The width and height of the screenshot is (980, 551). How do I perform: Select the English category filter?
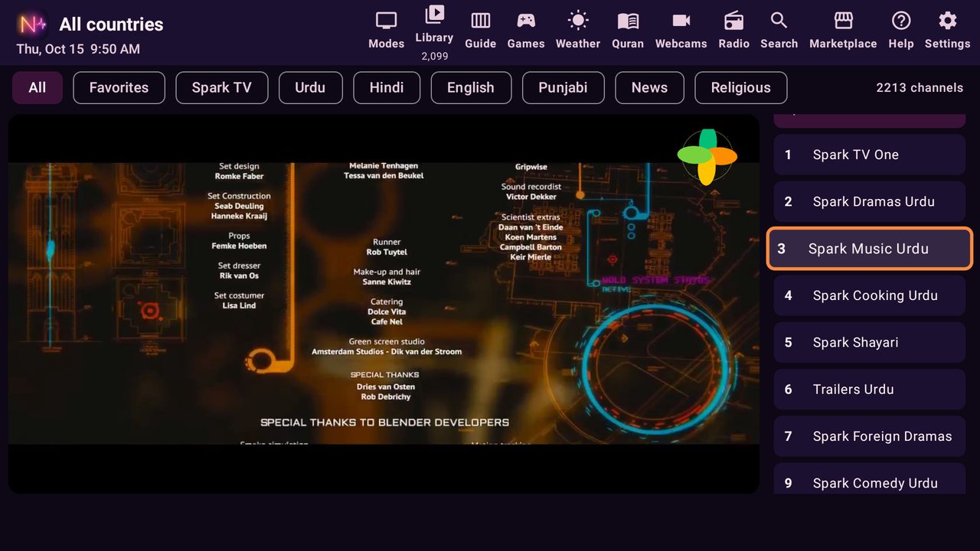click(x=471, y=88)
